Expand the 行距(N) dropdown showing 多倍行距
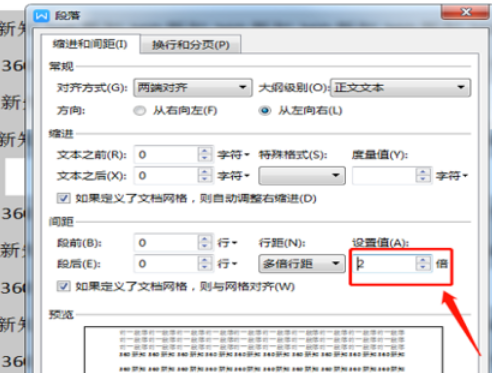The height and width of the screenshot is (373, 492). click(302, 264)
